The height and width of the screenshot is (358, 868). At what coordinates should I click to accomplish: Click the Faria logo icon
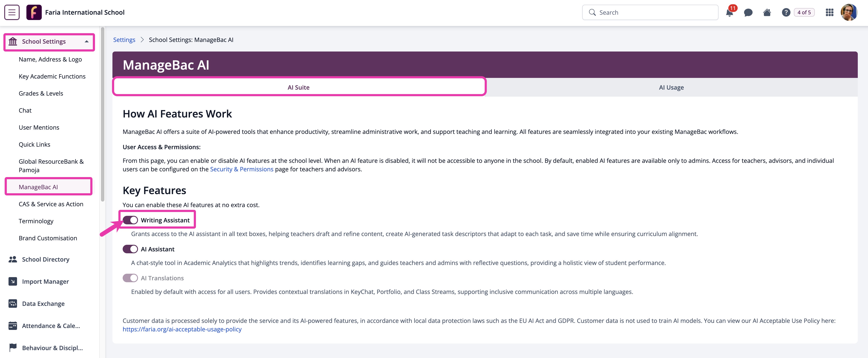pyautogui.click(x=34, y=12)
